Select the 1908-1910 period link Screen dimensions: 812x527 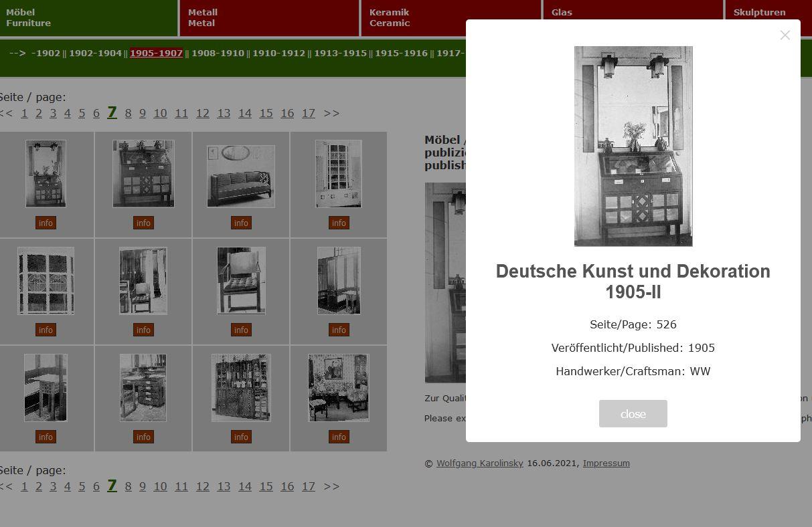tap(218, 54)
